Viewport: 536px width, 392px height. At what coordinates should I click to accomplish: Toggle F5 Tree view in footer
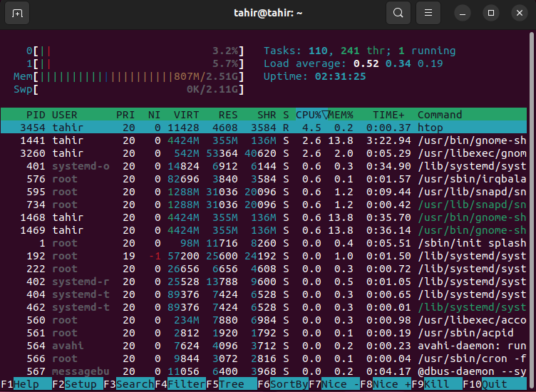coord(232,384)
